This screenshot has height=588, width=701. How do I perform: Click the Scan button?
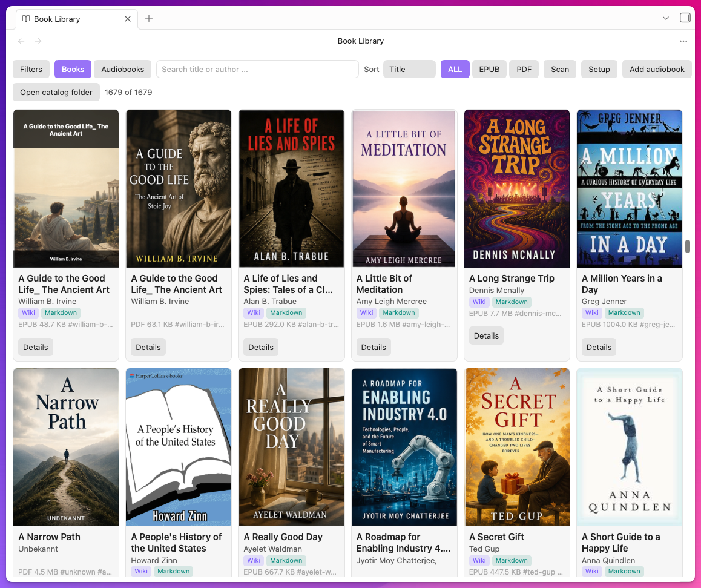pyautogui.click(x=560, y=69)
